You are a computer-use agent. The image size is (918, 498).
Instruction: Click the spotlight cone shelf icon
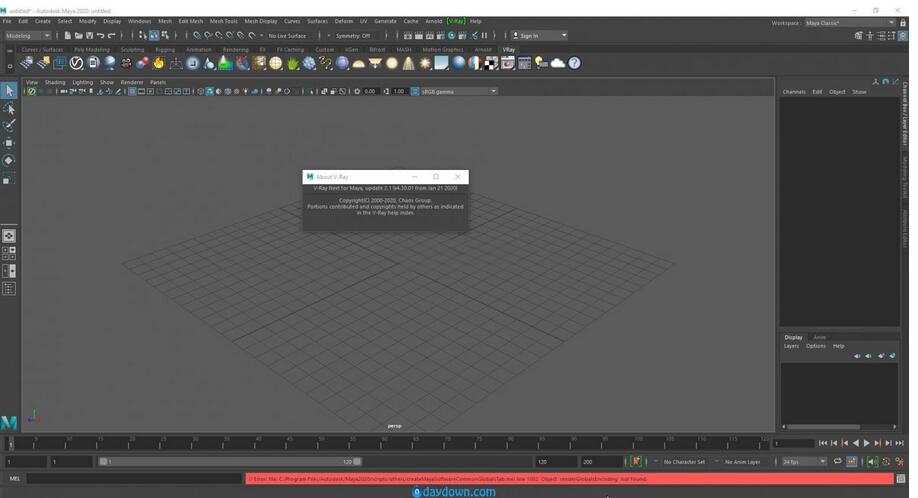click(x=409, y=63)
